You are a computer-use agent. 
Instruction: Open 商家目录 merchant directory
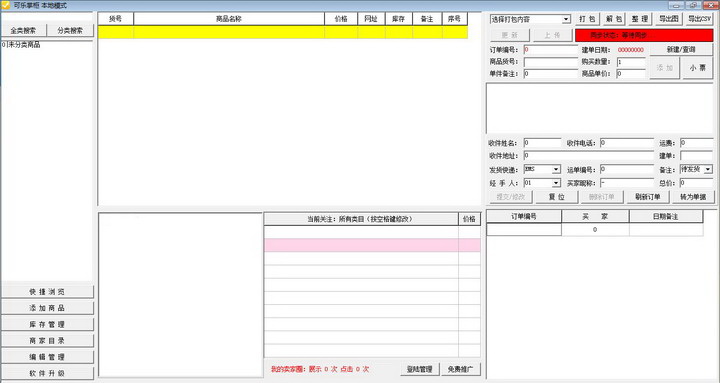pos(47,341)
